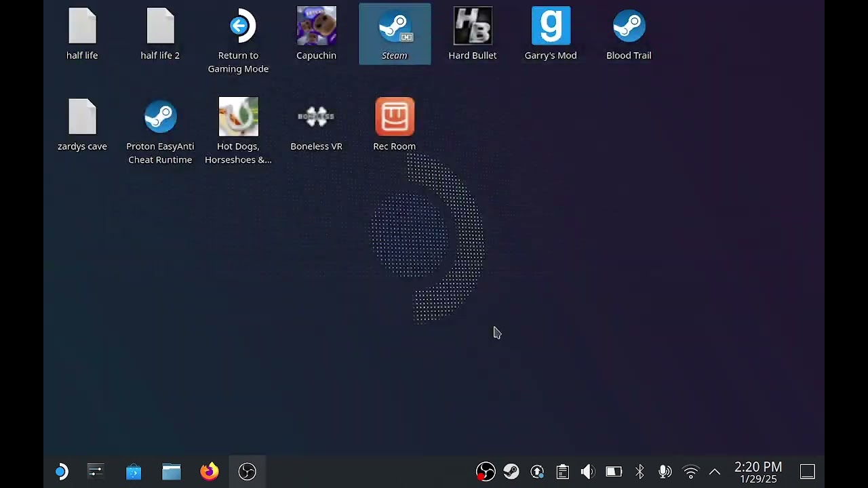868x488 pixels.
Task: Open Discover store from taskbar
Action: click(x=134, y=472)
